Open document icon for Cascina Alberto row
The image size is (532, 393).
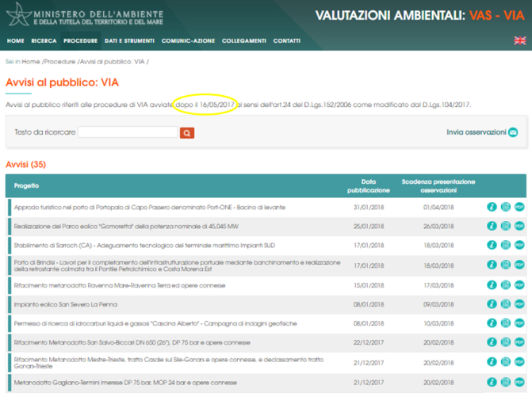click(x=506, y=323)
